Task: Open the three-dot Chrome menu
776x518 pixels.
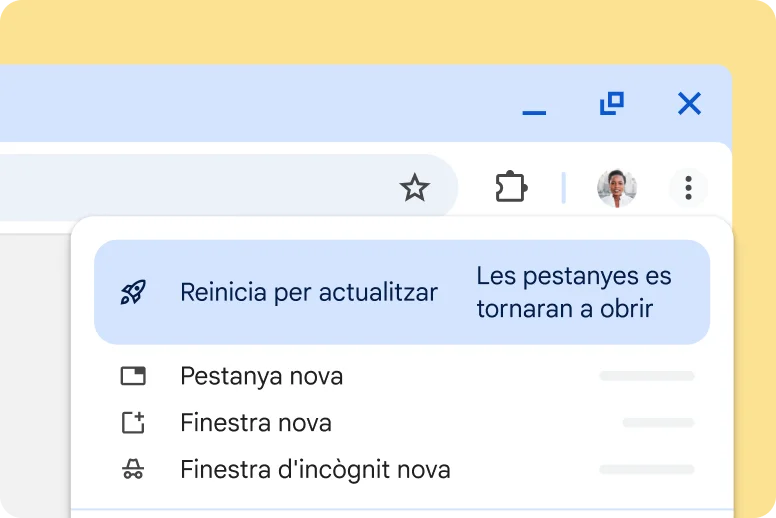Action: 688,187
